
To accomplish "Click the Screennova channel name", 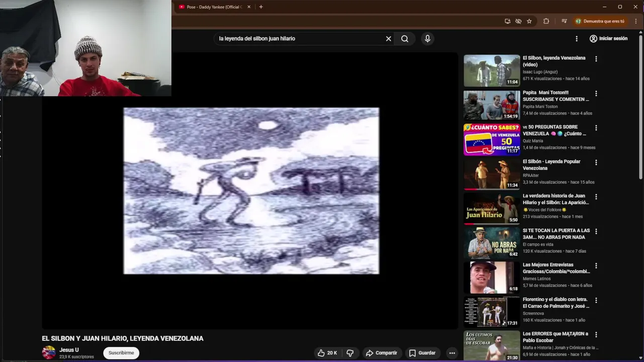I will point(533,313).
